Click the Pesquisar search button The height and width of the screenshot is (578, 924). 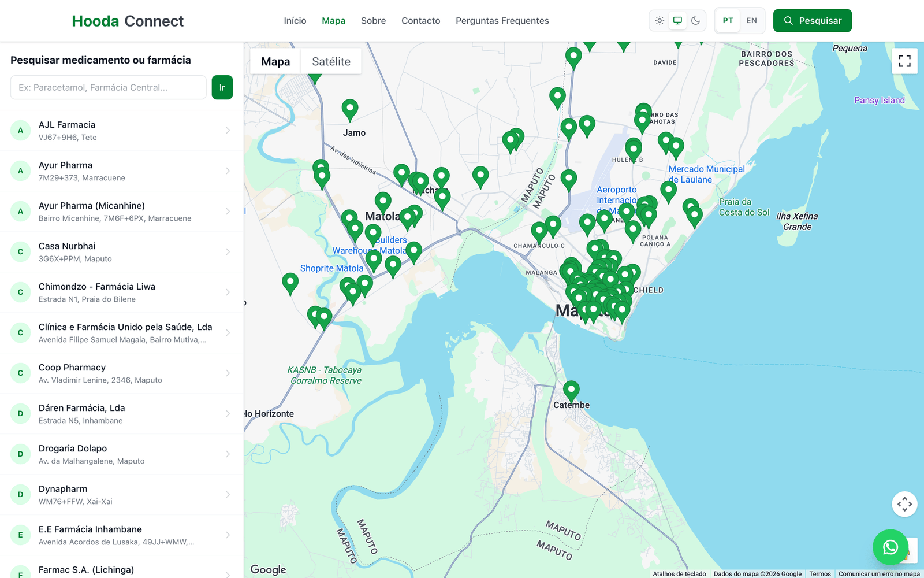click(x=812, y=21)
